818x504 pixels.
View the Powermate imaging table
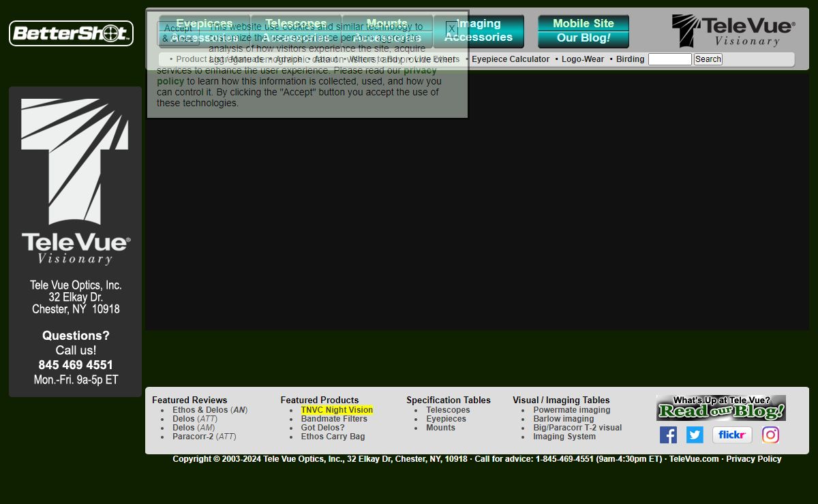coord(572,410)
